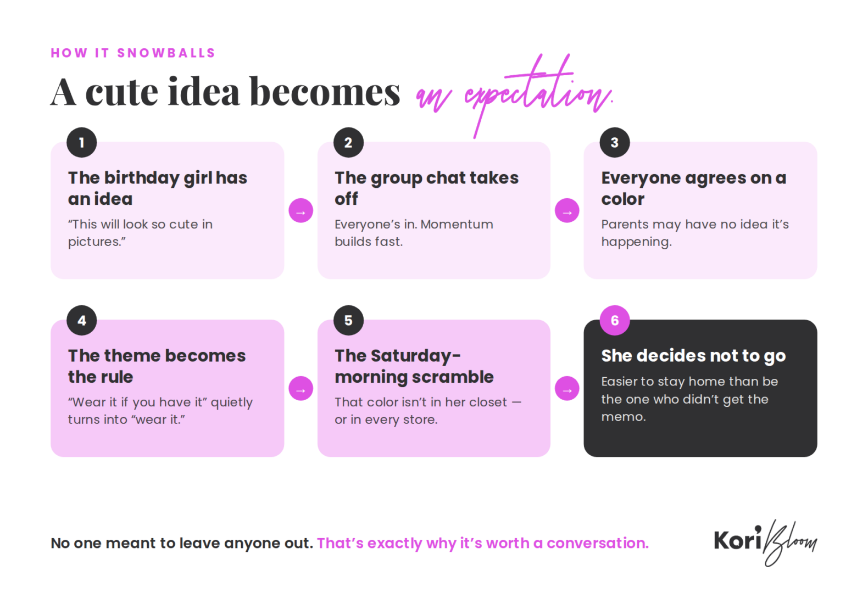This screenshot has height=593, width=868.
Task: Click the arrow after "The birthday girl has an idea"
Action: click(301, 211)
